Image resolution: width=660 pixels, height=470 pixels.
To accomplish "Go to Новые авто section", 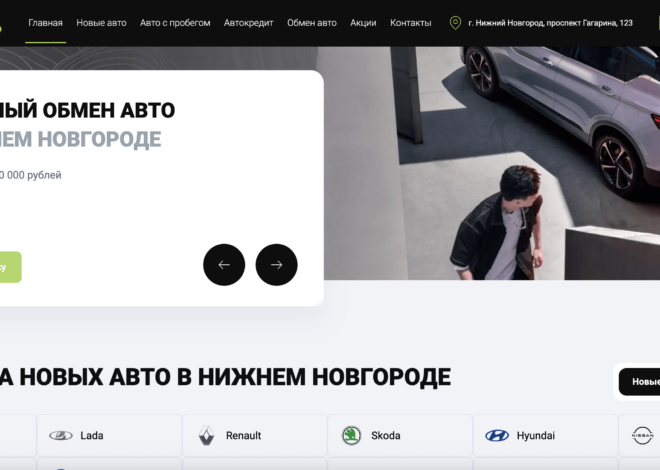I will click(x=101, y=23).
